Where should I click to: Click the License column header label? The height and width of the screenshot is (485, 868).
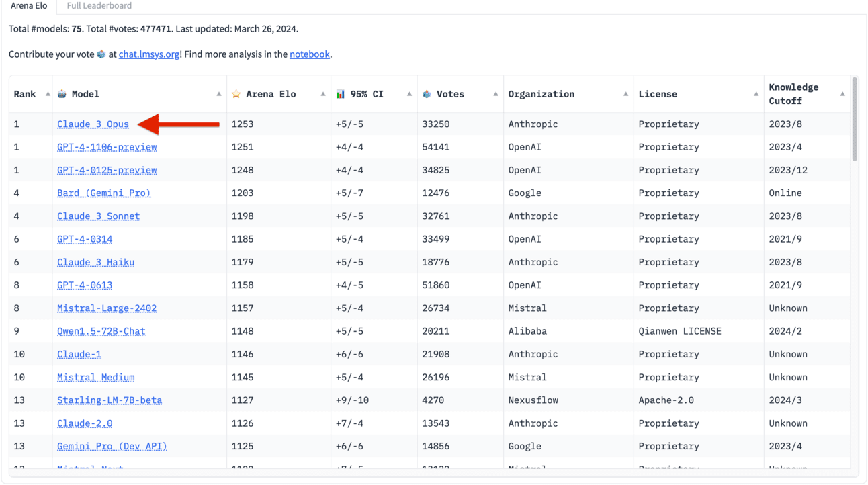pos(658,94)
